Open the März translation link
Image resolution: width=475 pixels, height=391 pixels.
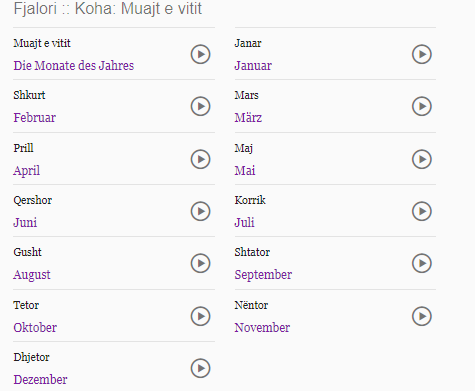[x=248, y=117]
